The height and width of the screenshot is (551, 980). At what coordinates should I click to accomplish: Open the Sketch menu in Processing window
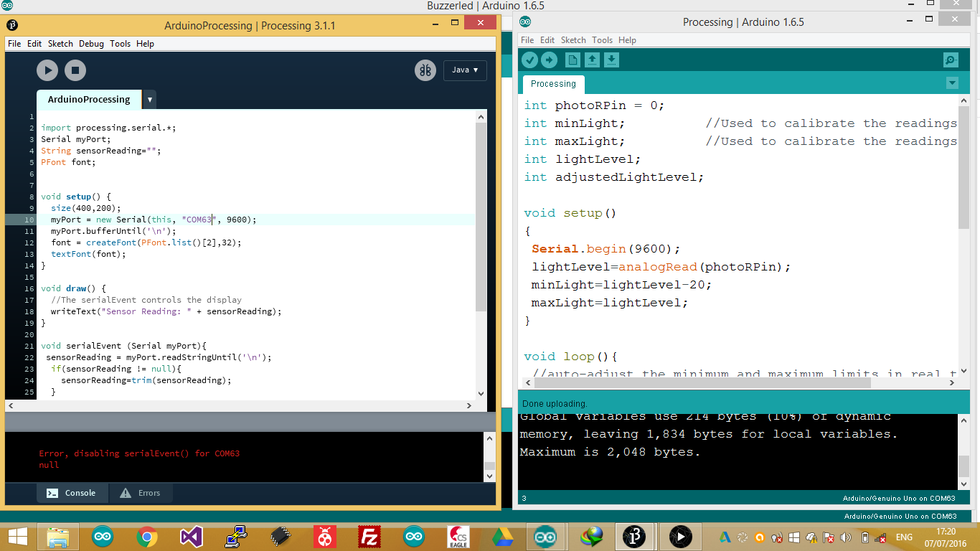click(x=60, y=44)
